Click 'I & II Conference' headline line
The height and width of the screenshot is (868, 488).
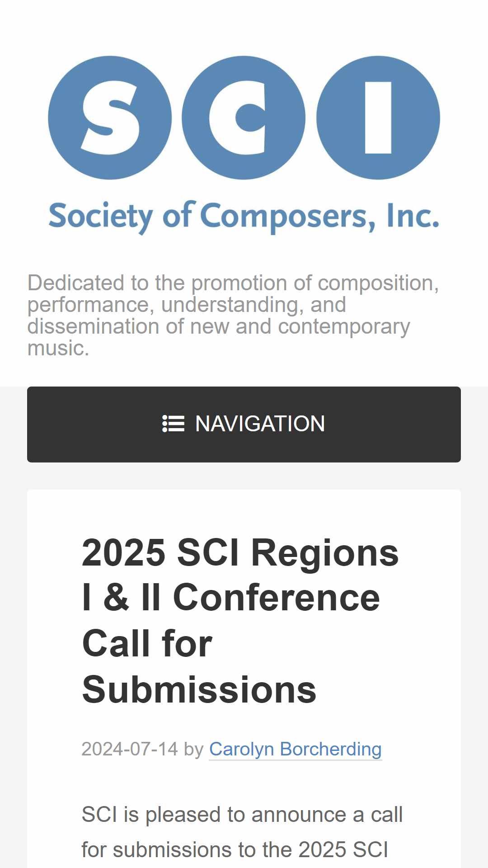[x=231, y=598]
